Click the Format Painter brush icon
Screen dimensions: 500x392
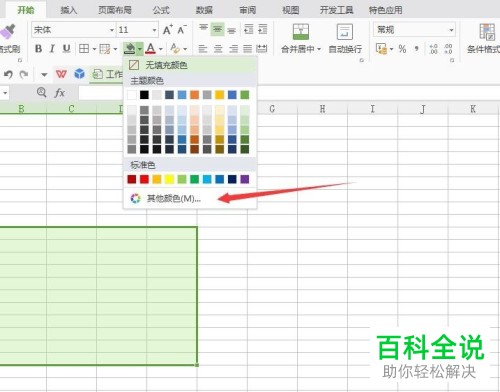pyautogui.click(x=8, y=32)
